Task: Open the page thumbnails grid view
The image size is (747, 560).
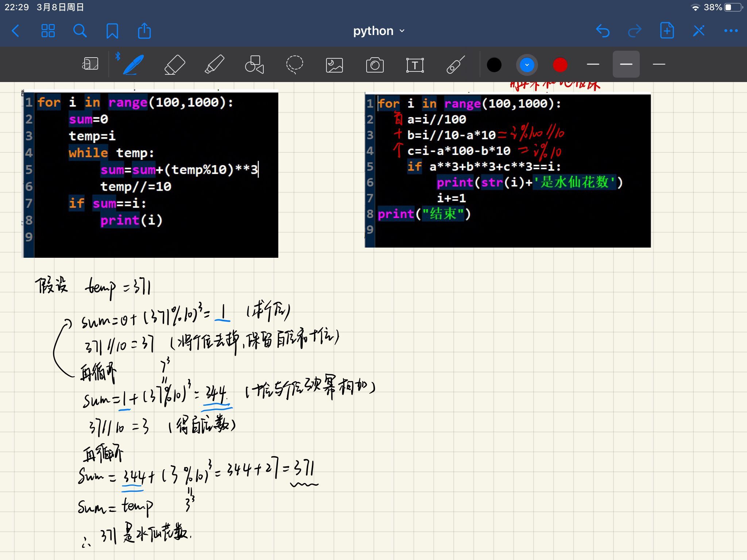Action: point(48,31)
